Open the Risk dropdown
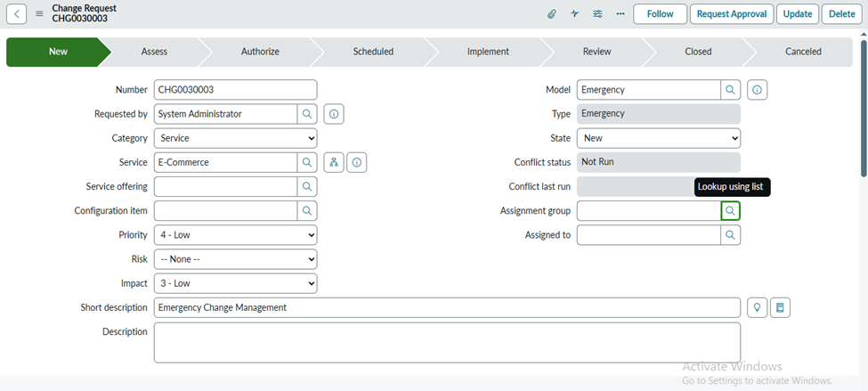 pyautogui.click(x=235, y=259)
